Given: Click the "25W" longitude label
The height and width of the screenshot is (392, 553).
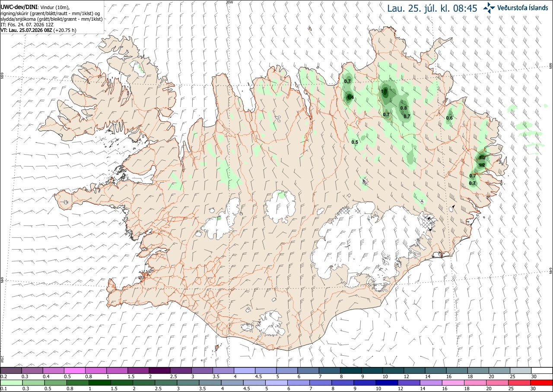Looking at the screenshot, I should [2, 359].
